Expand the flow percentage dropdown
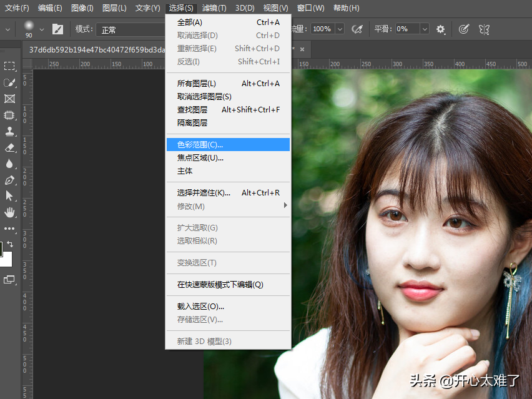Screen dimensions: 532x399 [340, 29]
